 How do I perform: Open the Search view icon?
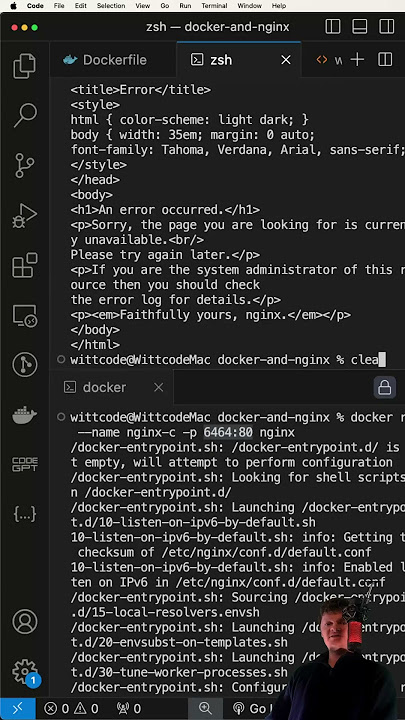click(25, 115)
